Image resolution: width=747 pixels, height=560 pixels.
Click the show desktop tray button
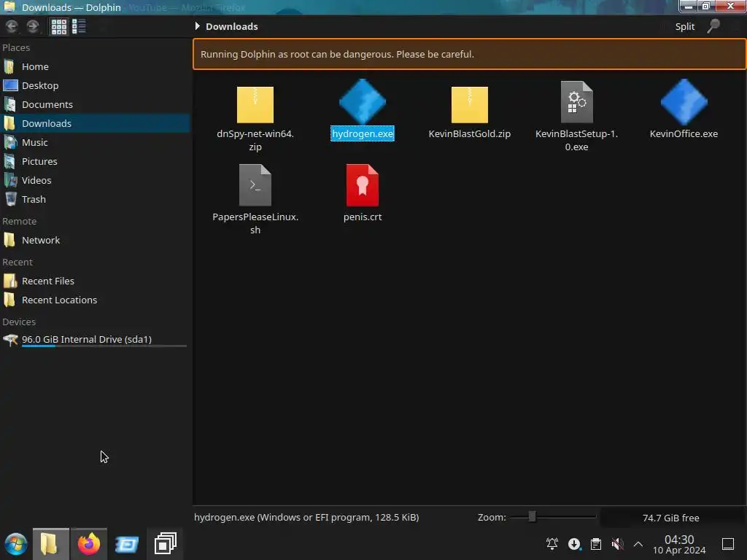click(728, 544)
